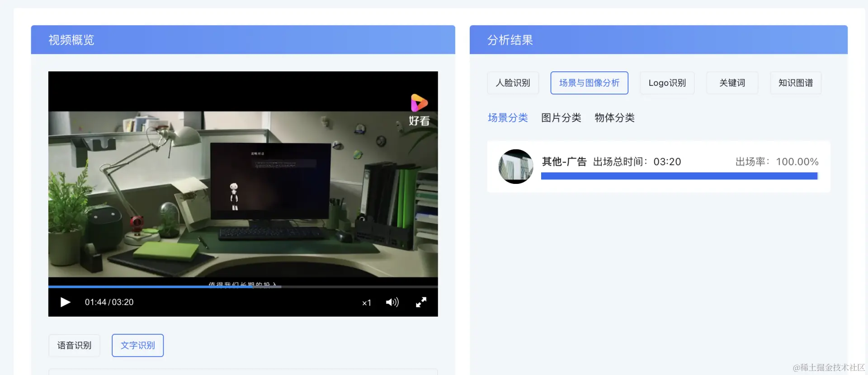Seek on the video progress bar
This screenshot has width=868, height=375.
click(x=243, y=286)
